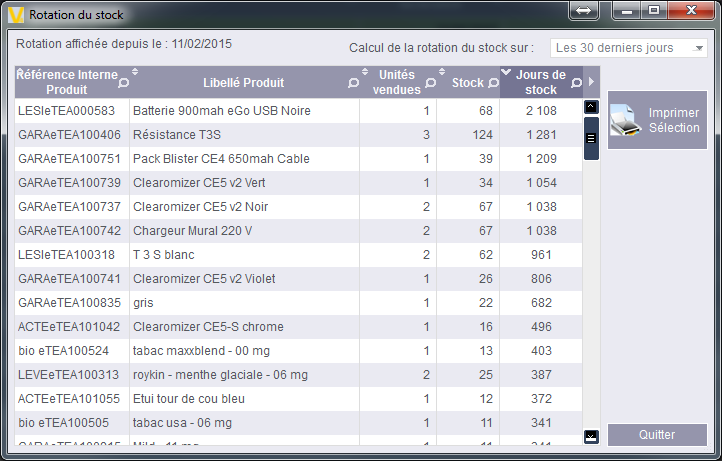The image size is (722, 461).
Task: Open search for Unités vendues column
Action: pos(430,83)
